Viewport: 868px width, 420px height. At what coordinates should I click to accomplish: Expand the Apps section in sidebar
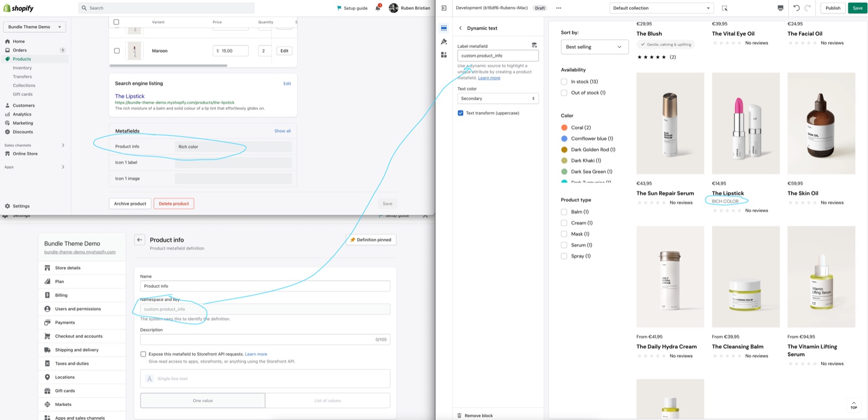(x=63, y=167)
